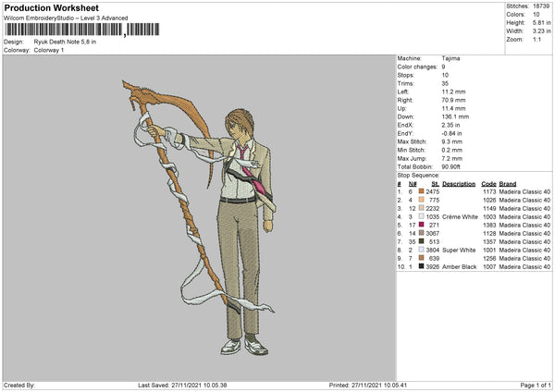Viewport: 555px width, 392px height.
Task: Click the 'Code' column header
Action: pos(488,184)
